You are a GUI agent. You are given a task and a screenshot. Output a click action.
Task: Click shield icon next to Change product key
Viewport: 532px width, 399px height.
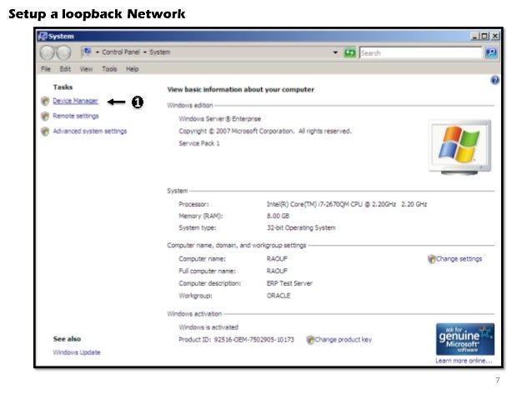click(x=310, y=340)
